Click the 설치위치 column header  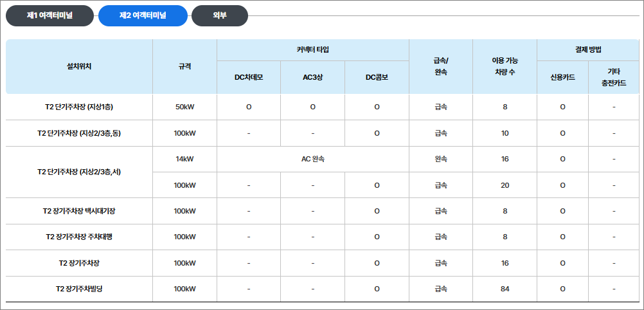(79, 67)
